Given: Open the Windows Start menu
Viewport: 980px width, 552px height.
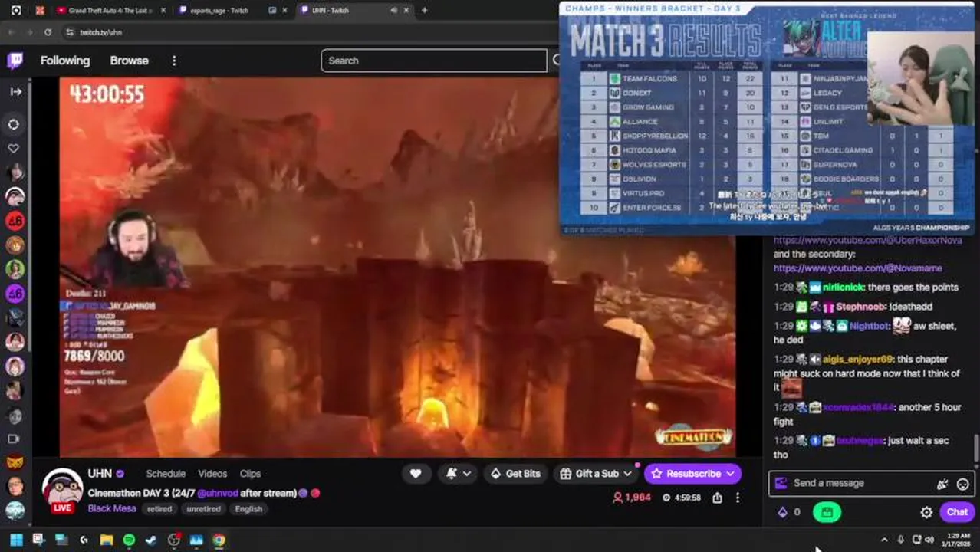Looking at the screenshot, I should (16, 540).
